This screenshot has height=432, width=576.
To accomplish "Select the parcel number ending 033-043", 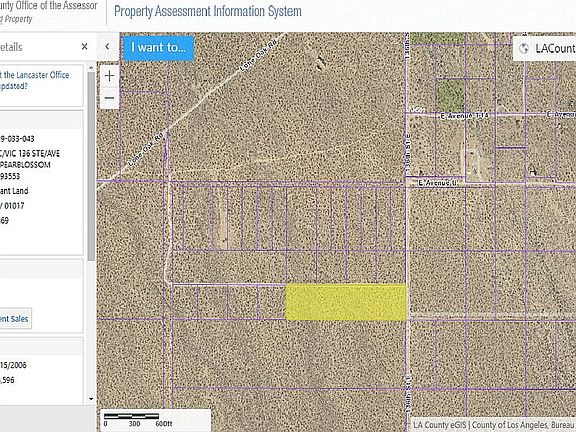I will tap(17, 139).
